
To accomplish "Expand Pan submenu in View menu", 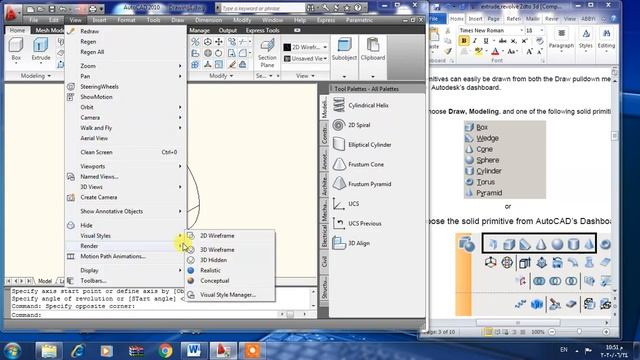I will pyautogui.click(x=126, y=76).
